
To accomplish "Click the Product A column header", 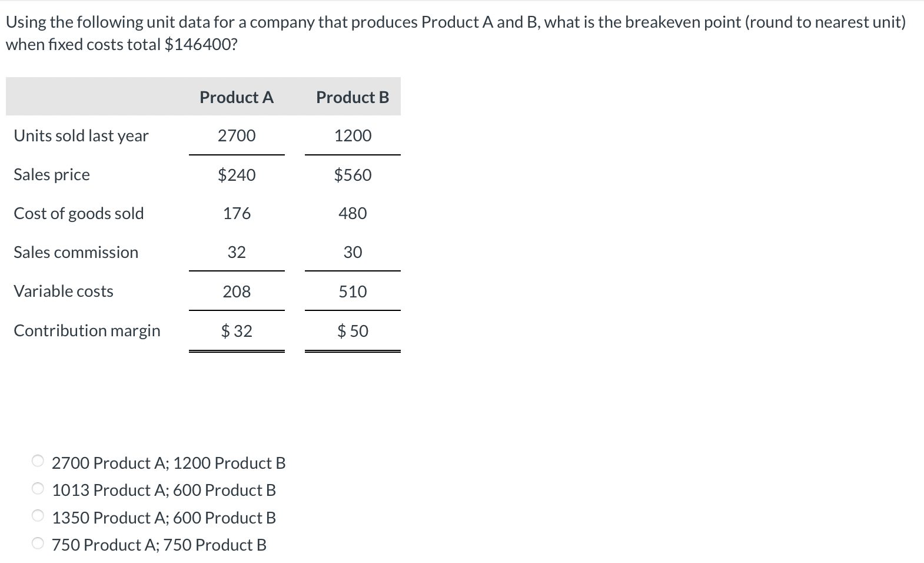I will click(236, 97).
